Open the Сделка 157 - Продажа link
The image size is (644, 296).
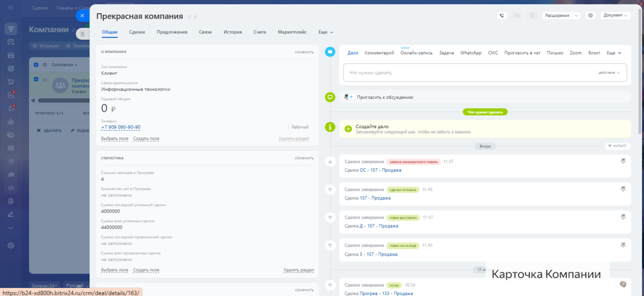tap(367, 198)
